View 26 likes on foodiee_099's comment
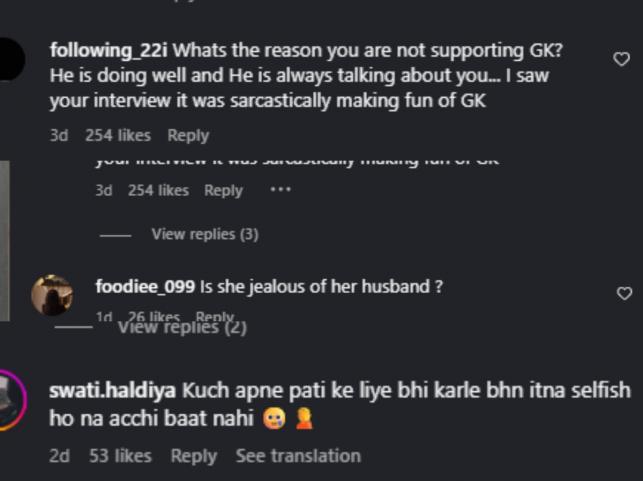Screen dimensions: 643x481 [x=153, y=317]
